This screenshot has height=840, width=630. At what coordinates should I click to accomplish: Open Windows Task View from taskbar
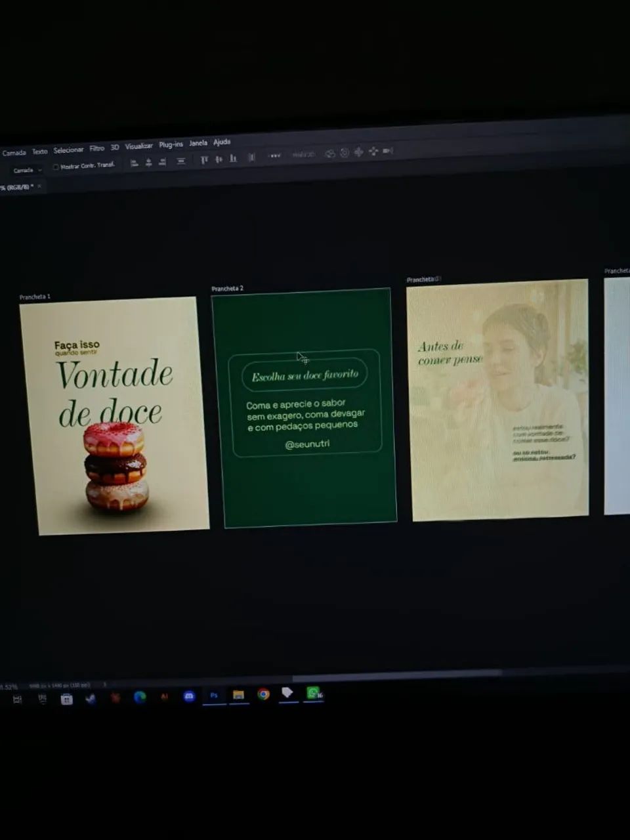[18, 700]
